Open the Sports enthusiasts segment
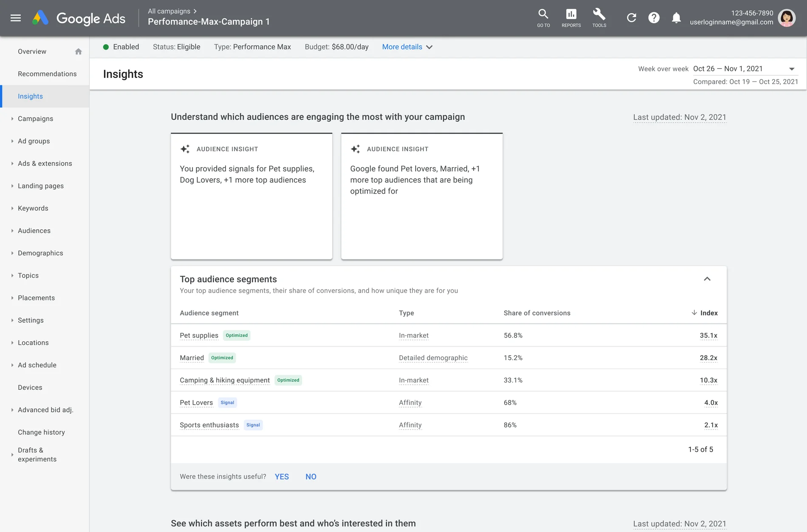 tap(209, 425)
